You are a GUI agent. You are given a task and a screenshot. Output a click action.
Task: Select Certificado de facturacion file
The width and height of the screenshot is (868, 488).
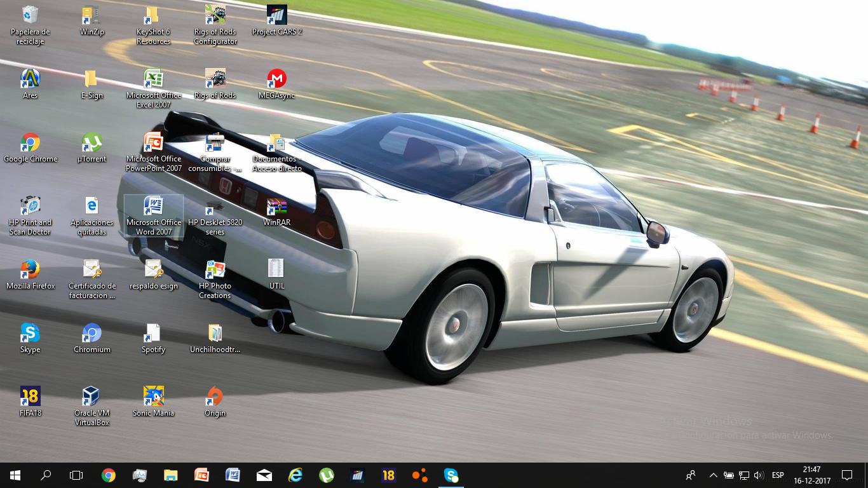pyautogui.click(x=92, y=278)
